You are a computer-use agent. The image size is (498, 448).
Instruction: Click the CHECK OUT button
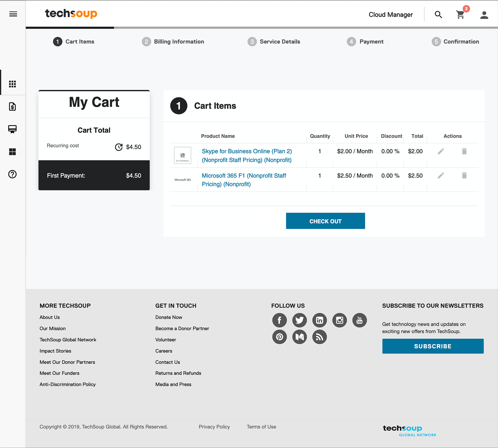tap(325, 221)
